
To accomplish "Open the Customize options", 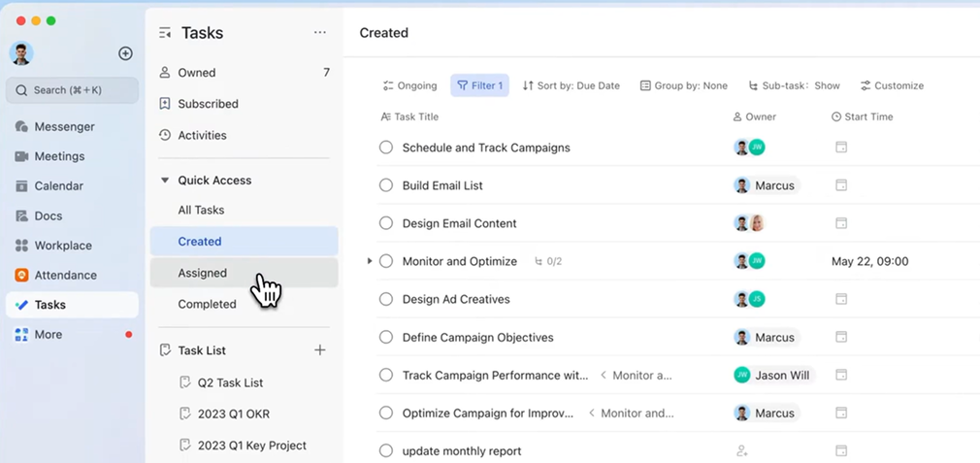I will click(892, 85).
